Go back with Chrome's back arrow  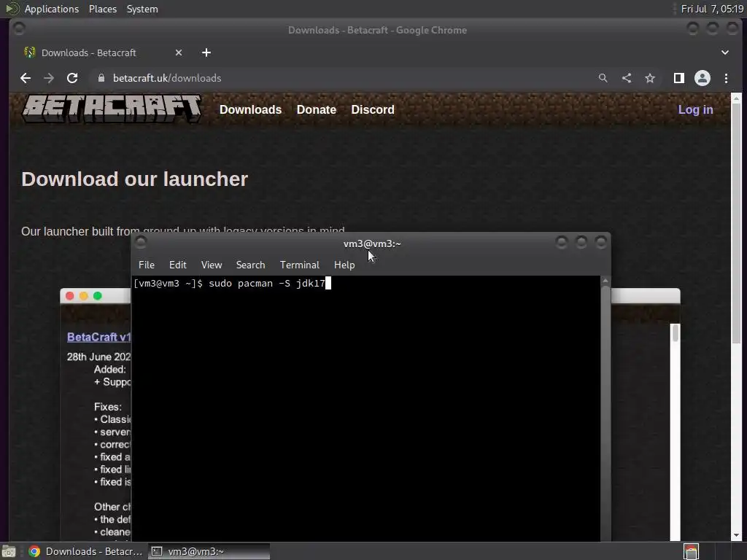click(x=26, y=78)
